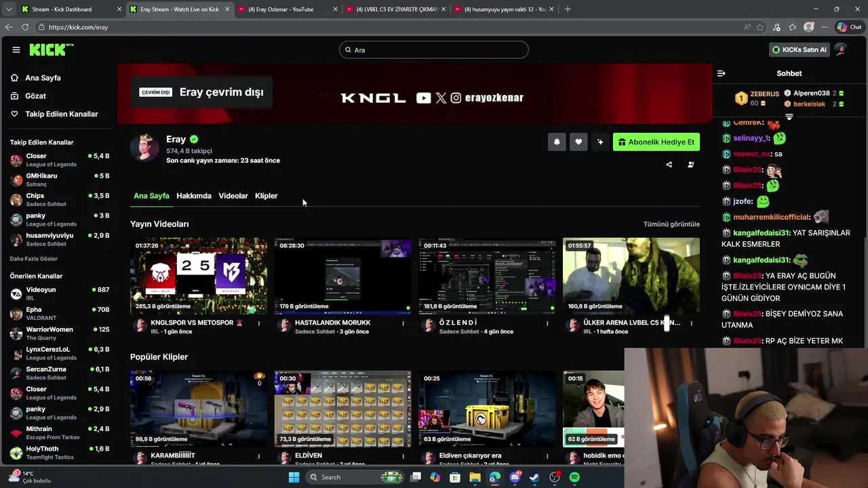Open Videoyun recommended channel
This screenshot has height=488, width=868.
[60, 293]
